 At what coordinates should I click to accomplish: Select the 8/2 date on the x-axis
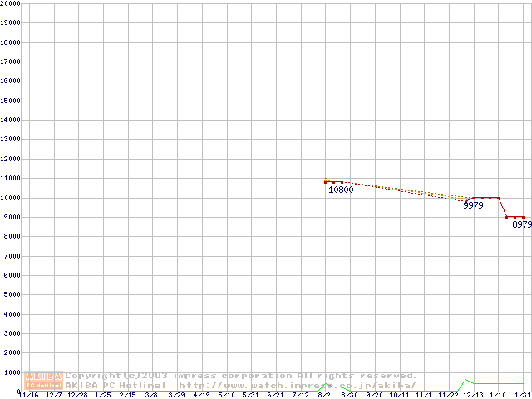click(325, 395)
